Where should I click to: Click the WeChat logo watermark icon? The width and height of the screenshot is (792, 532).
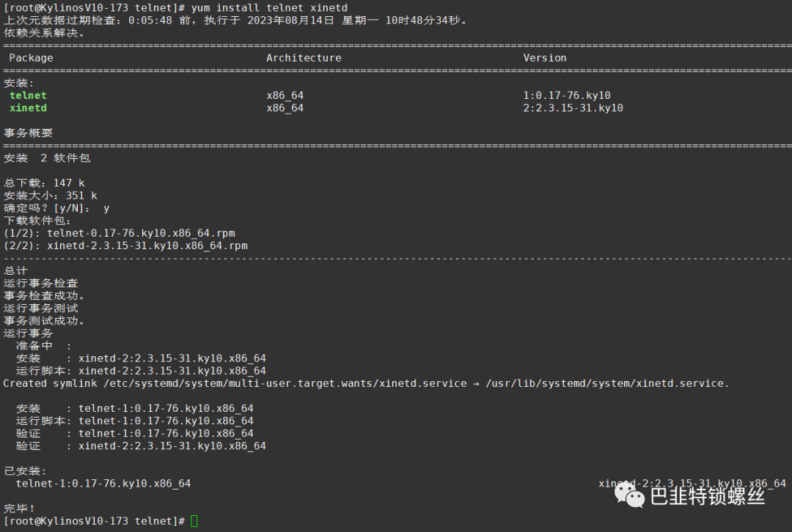(x=631, y=497)
